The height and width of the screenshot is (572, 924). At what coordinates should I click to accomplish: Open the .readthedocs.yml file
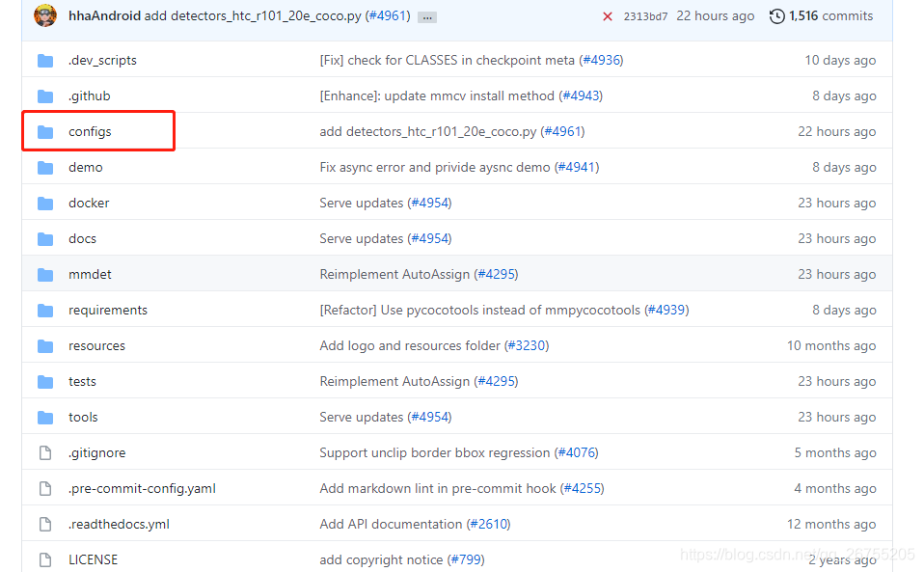119,524
